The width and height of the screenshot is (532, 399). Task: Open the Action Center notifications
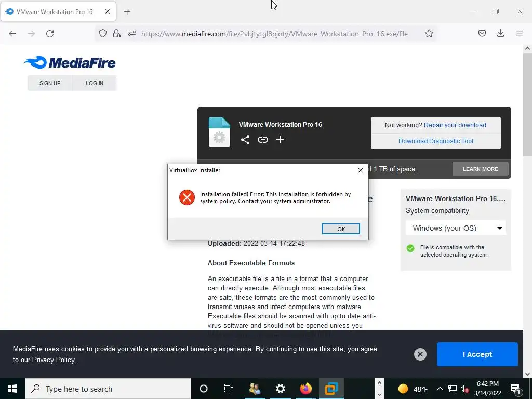[515, 389]
